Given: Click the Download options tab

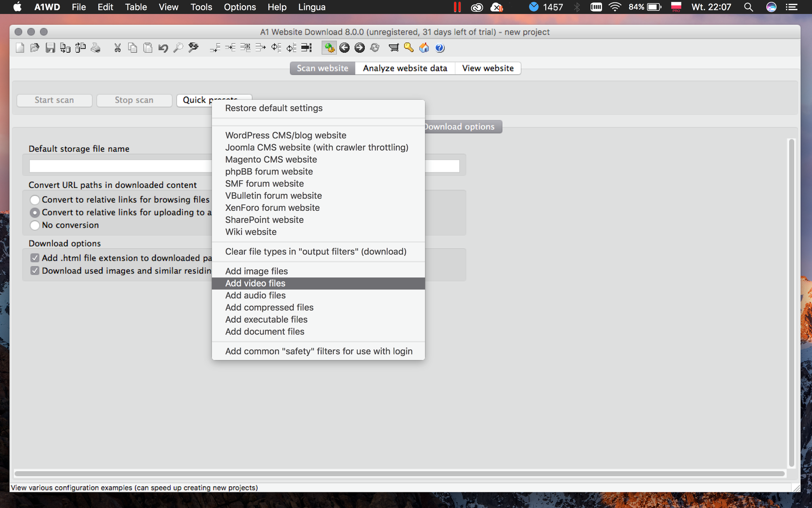Looking at the screenshot, I should click(x=463, y=127).
